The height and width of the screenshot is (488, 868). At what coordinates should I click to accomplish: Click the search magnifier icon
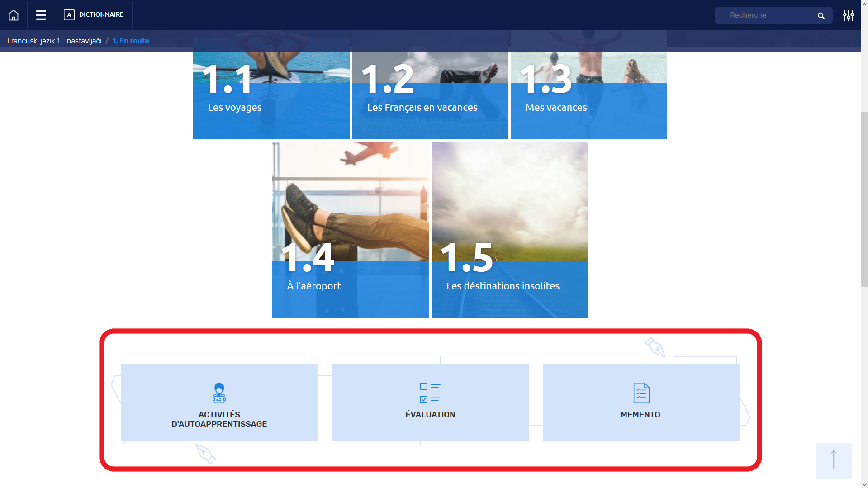click(821, 16)
